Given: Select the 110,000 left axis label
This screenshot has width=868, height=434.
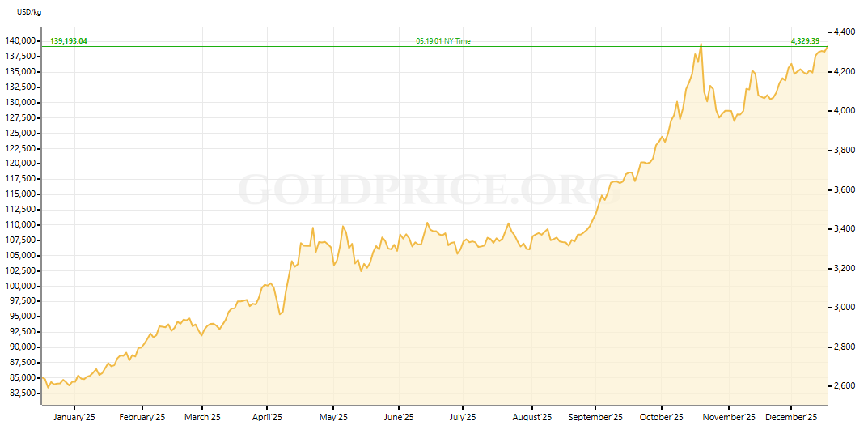Looking at the screenshot, I should coord(20,225).
